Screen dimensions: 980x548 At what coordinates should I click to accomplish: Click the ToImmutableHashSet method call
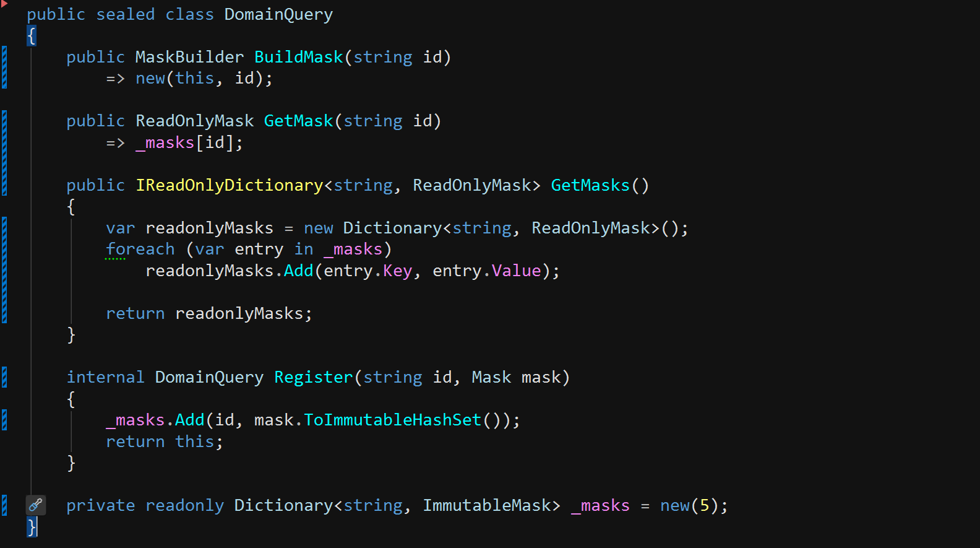(392, 420)
